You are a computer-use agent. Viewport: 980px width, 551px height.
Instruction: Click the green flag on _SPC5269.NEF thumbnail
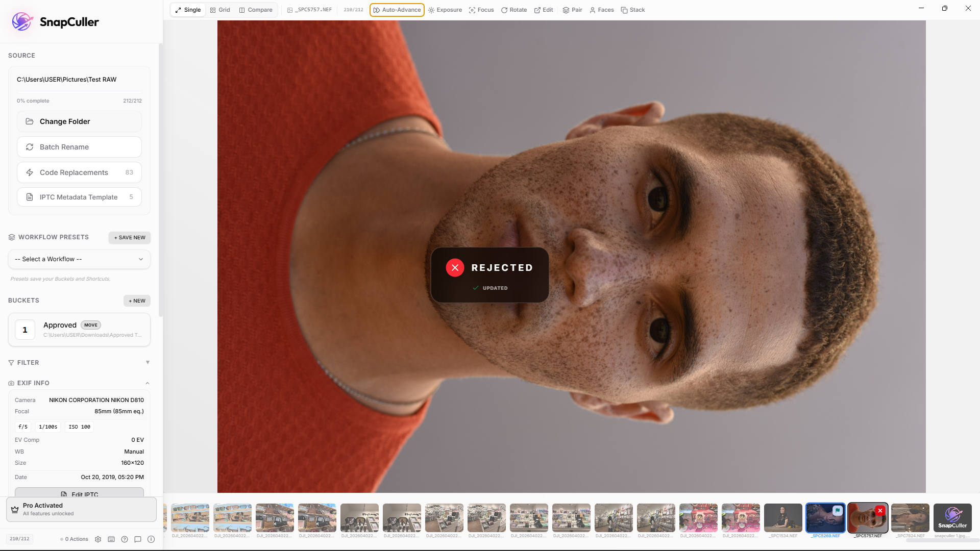tap(838, 510)
